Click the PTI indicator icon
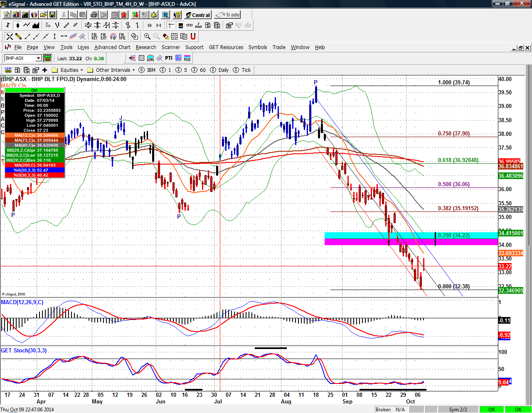 click(x=168, y=58)
